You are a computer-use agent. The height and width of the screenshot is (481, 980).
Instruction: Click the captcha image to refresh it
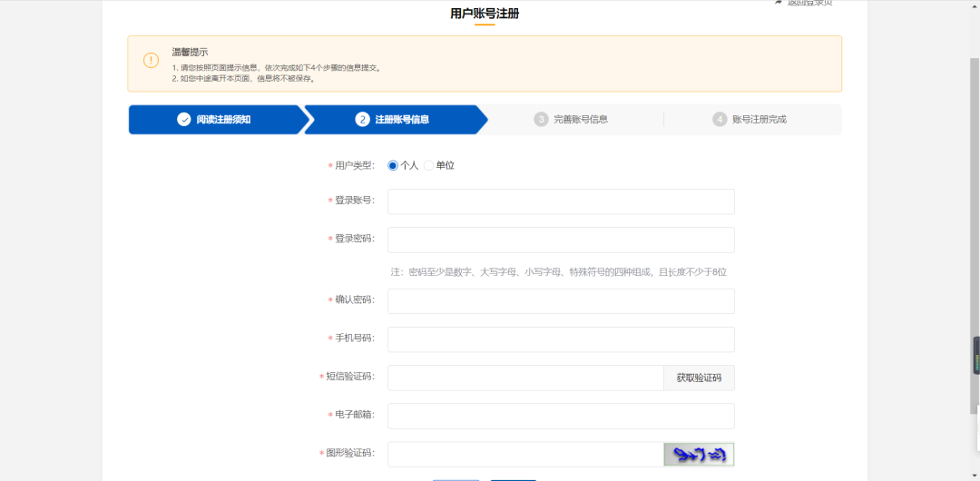[699, 454]
